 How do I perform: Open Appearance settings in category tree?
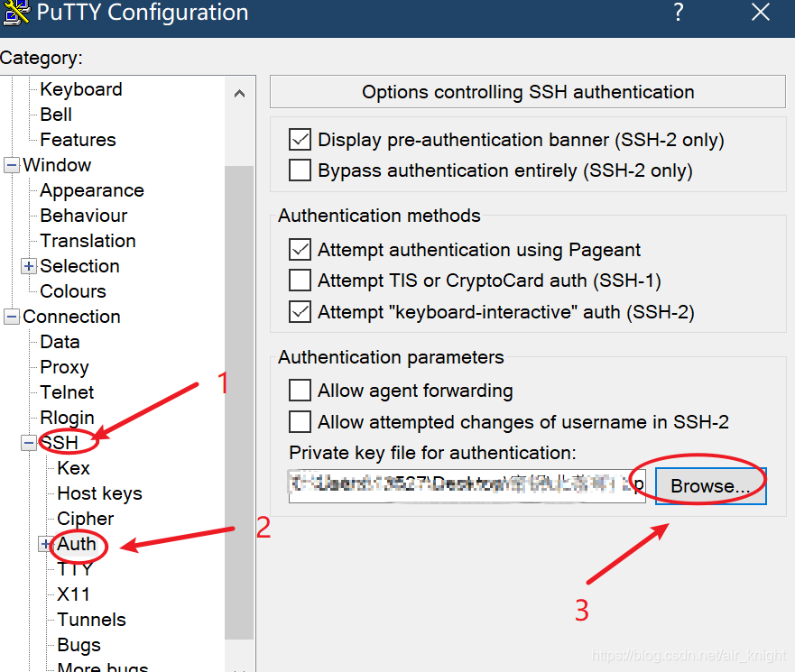92,190
